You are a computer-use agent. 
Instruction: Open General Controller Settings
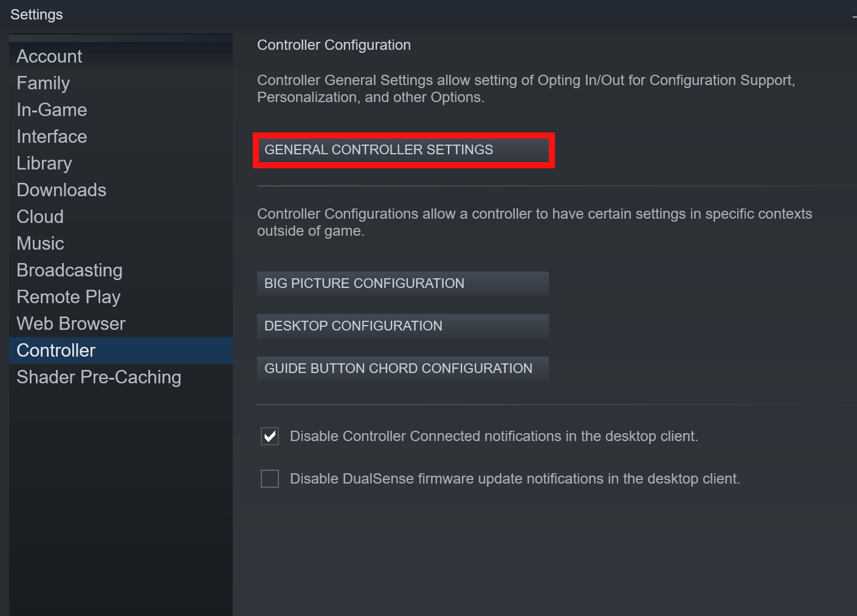(403, 150)
